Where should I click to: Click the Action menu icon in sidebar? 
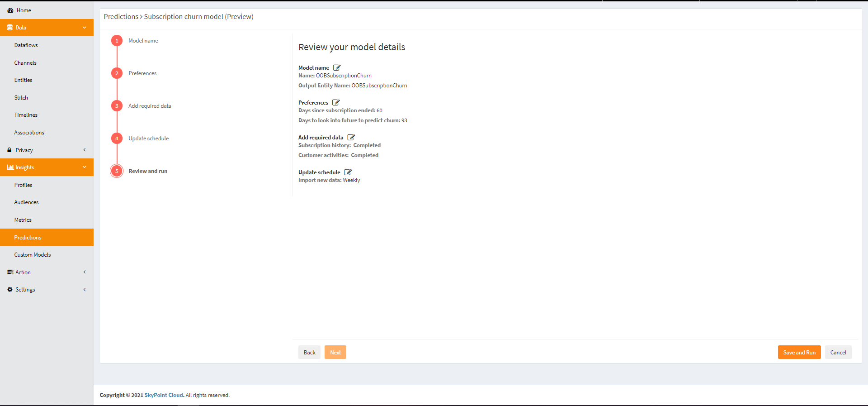pyautogui.click(x=10, y=272)
